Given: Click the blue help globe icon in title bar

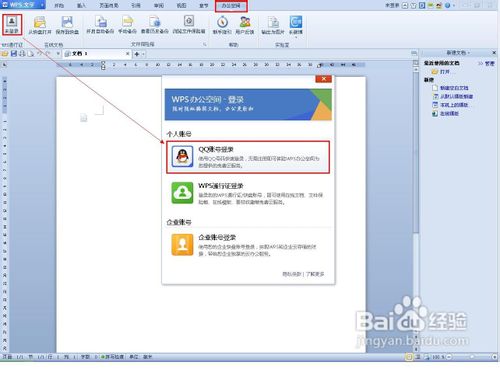Looking at the screenshot, I should (448, 5).
